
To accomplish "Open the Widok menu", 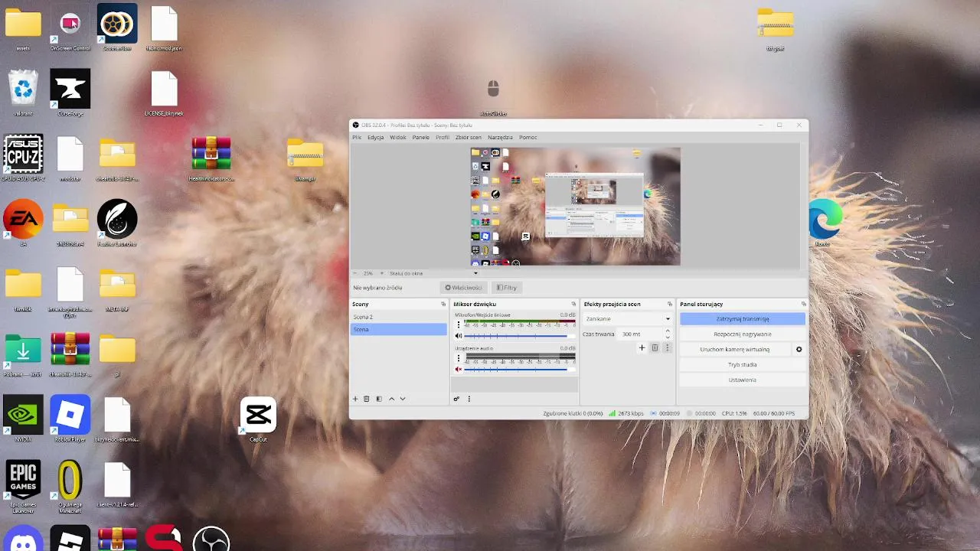I will pyautogui.click(x=398, y=138).
